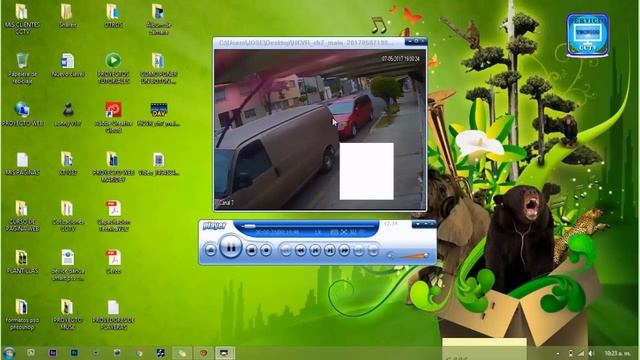Viewport: 640px width, 360px height.
Task: Select the DAV video file icon
Action: (159, 114)
